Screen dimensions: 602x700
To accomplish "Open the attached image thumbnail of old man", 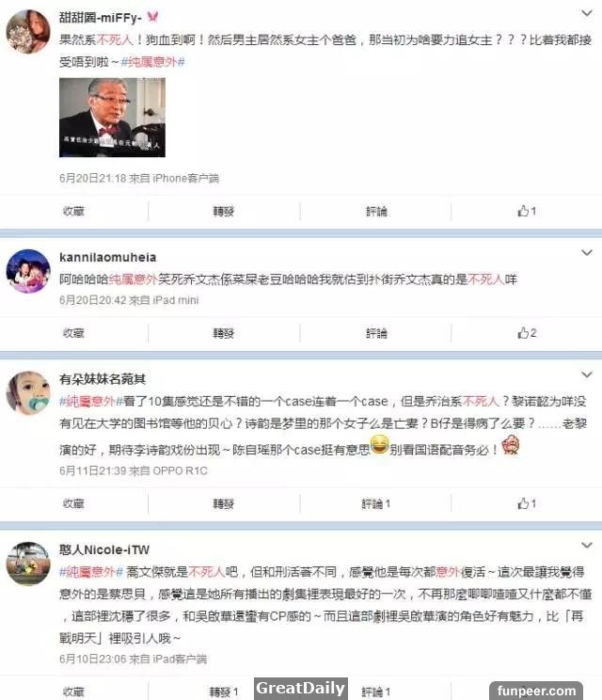I will pyautogui.click(x=112, y=118).
